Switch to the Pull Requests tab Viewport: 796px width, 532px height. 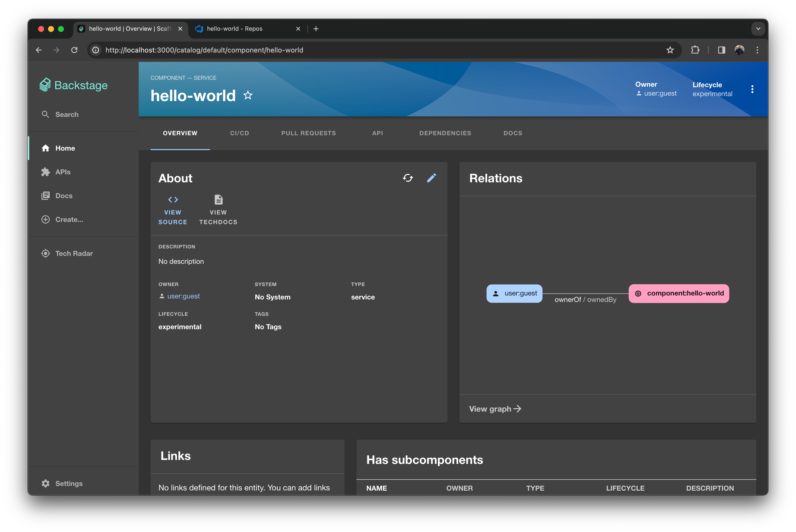pyautogui.click(x=308, y=133)
